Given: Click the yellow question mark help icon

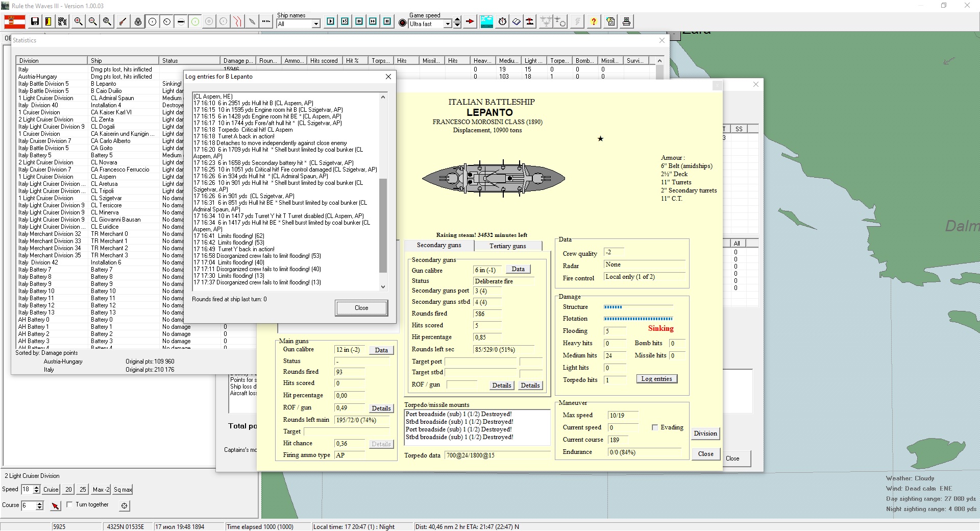Looking at the screenshot, I should [593, 21].
